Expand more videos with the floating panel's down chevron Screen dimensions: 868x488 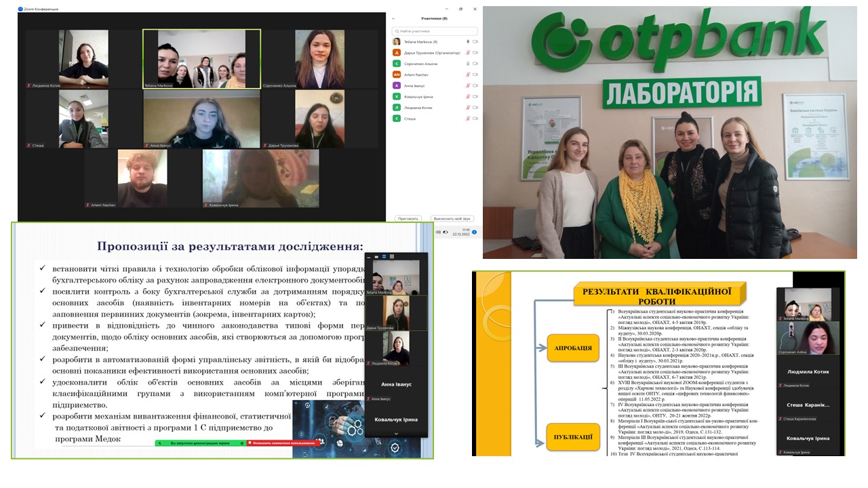(396, 433)
